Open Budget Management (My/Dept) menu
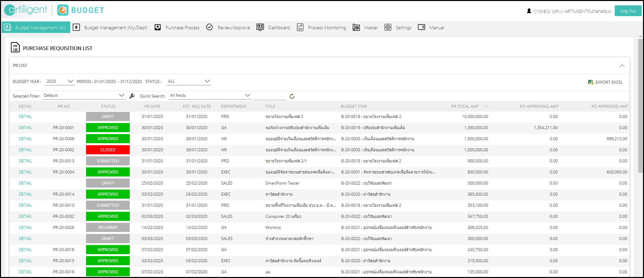 (116, 28)
